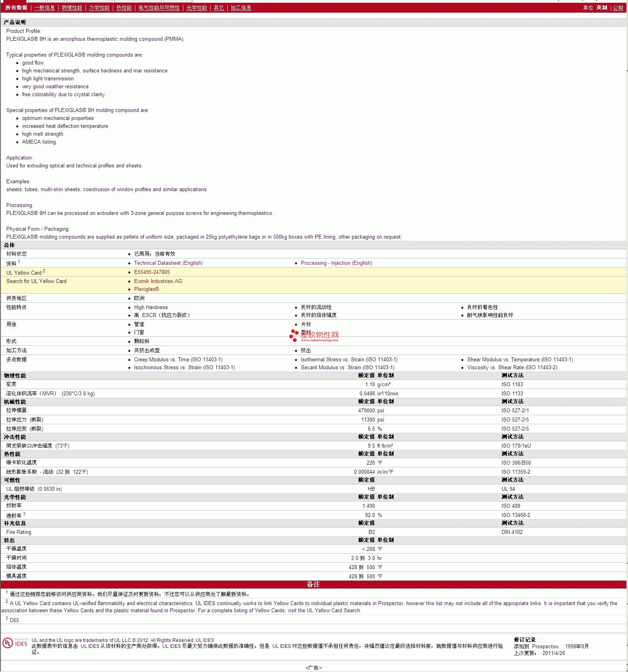Click the UL 阻燃等级 value HB

(371, 489)
